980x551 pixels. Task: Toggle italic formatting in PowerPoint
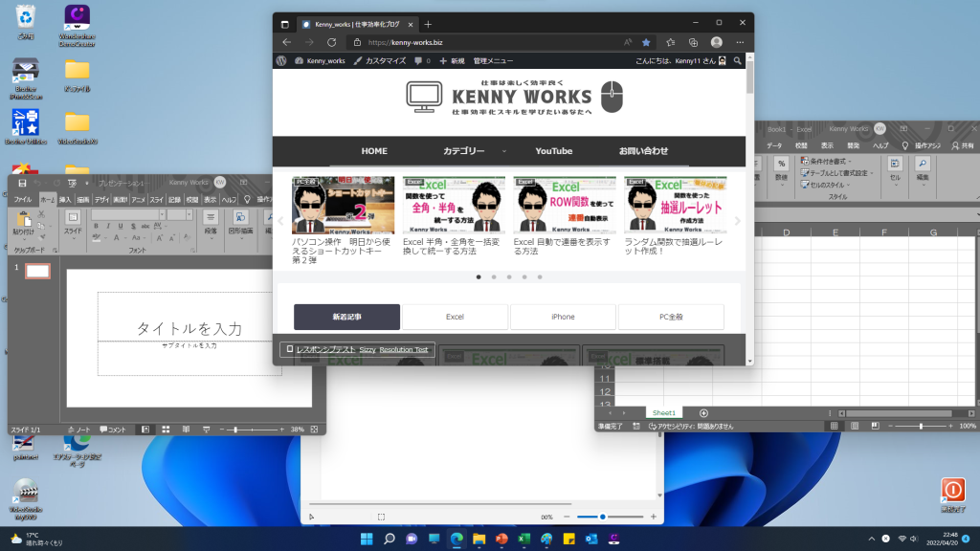tap(108, 227)
